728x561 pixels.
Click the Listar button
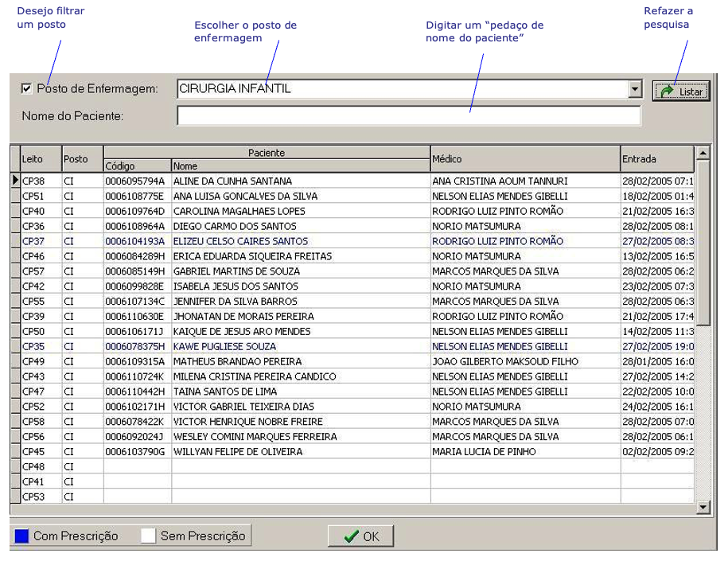click(x=681, y=91)
